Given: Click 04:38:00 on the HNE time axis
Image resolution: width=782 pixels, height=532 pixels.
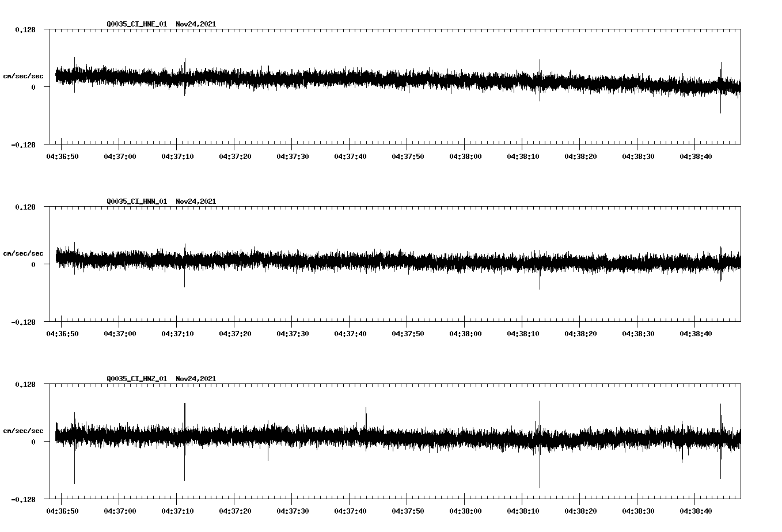Looking at the screenshot, I should pyautogui.click(x=465, y=157).
